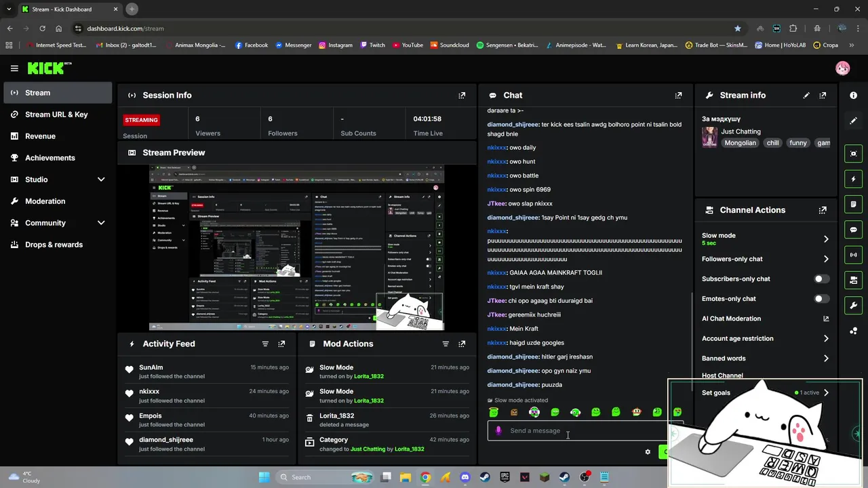Toggle Chat widget icon in right sidebar
Screen dimensions: 868x488
[x=853, y=230]
